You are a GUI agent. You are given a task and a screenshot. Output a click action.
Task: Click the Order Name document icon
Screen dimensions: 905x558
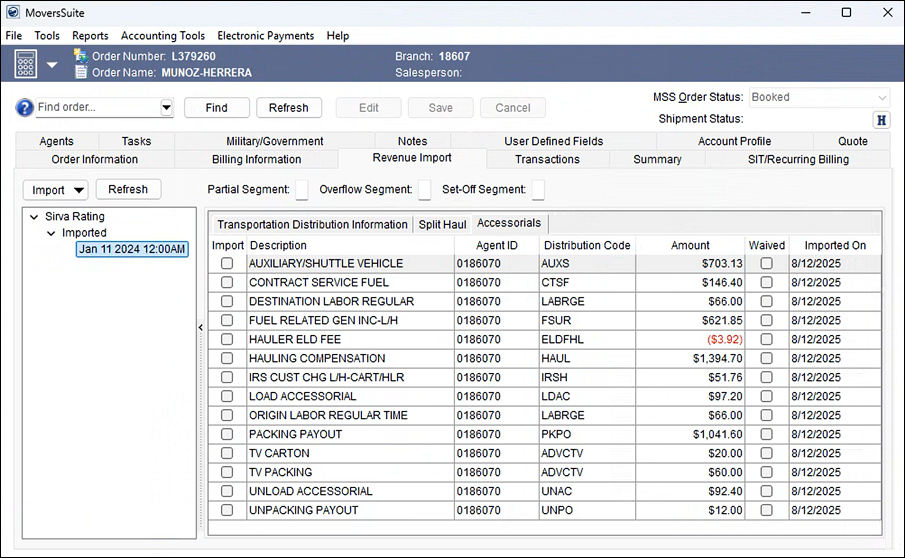click(80, 72)
